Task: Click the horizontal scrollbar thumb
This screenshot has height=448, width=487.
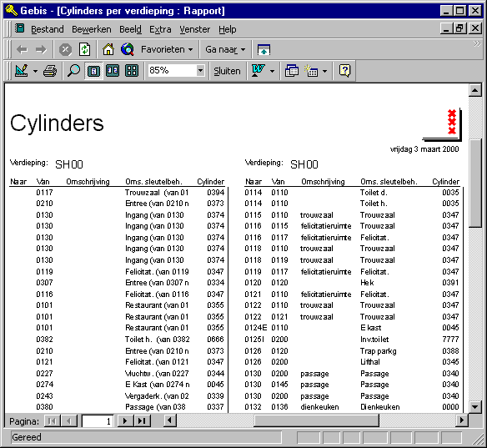Action: point(316,421)
